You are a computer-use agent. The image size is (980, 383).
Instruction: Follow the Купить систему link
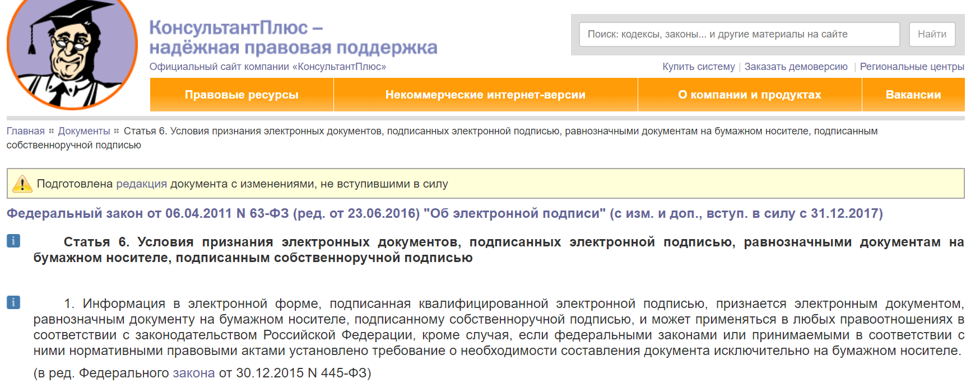tap(698, 67)
